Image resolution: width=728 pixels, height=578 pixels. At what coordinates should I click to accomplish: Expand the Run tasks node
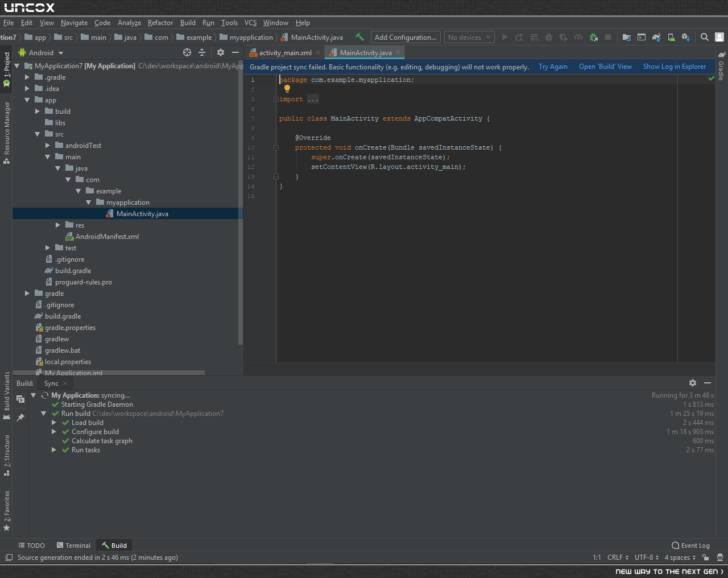coord(53,450)
